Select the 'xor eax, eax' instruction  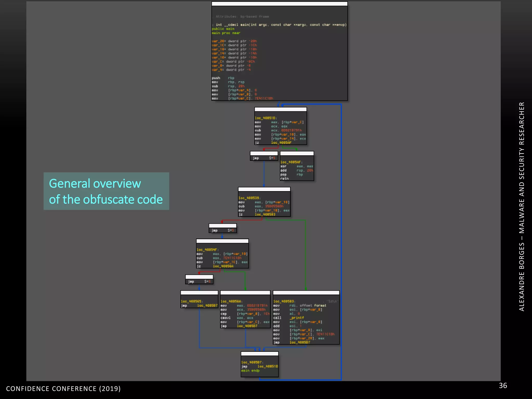coord(297,166)
